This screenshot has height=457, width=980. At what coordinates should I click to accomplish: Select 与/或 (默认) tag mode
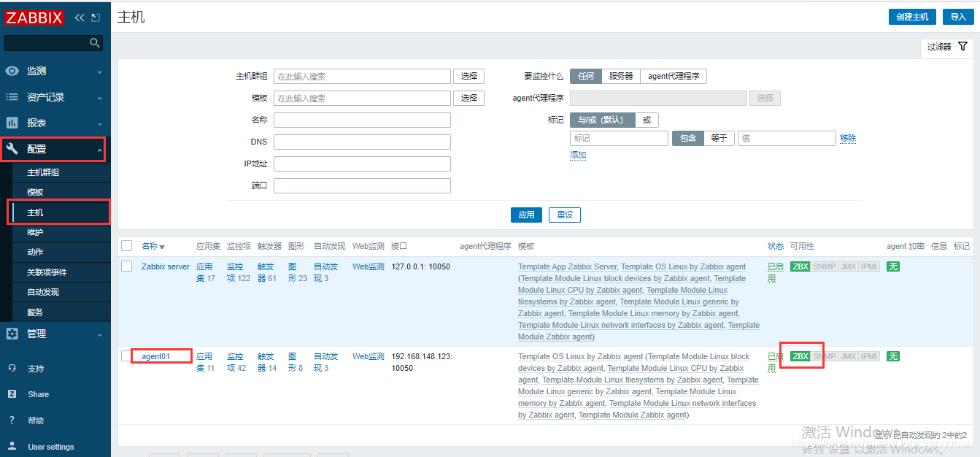[x=603, y=120]
